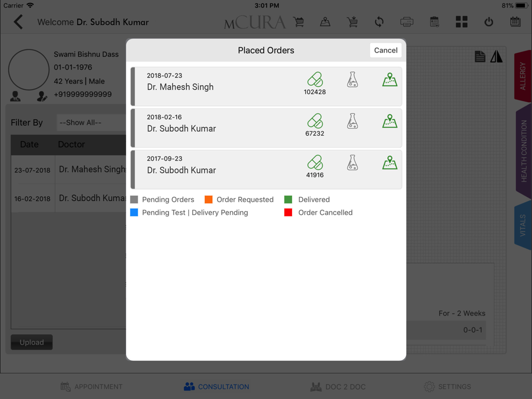Tap the green Delivered legend swatch
The width and height of the screenshot is (532, 399).
(288, 199)
